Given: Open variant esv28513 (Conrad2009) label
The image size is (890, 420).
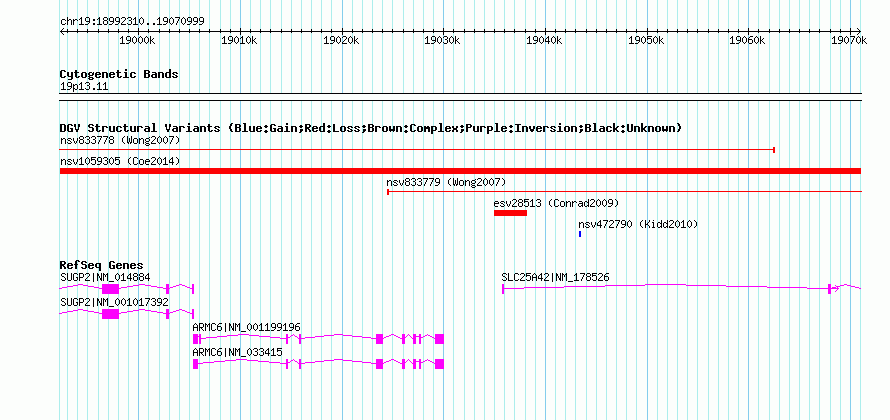Looking at the screenshot, I should [556, 203].
